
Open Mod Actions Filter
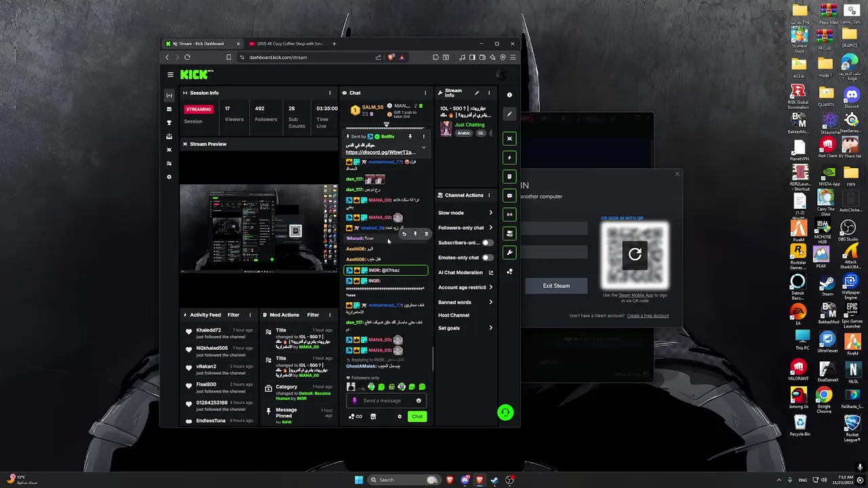[x=313, y=314]
